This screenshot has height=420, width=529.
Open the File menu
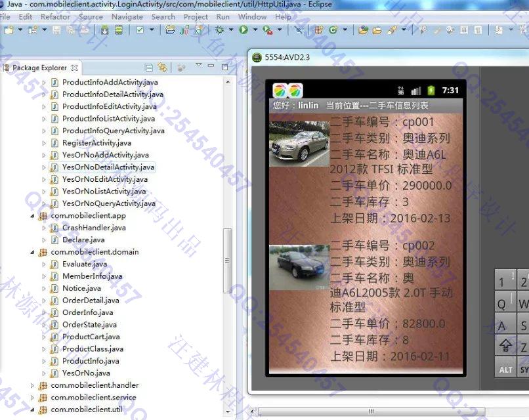point(5,16)
